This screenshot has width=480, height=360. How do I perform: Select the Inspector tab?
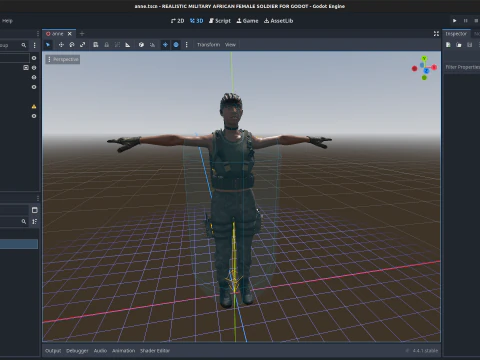tap(456, 34)
